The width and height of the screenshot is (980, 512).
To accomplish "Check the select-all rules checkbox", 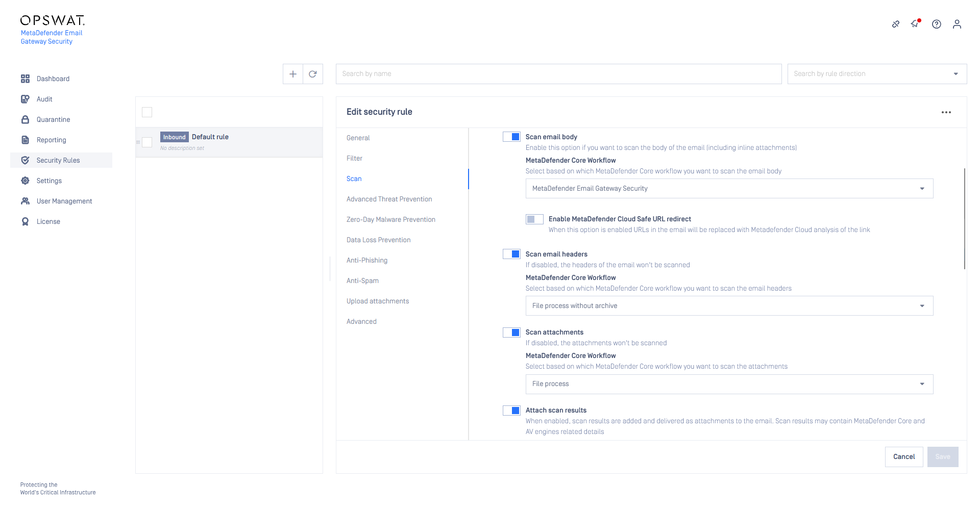I will tap(147, 112).
